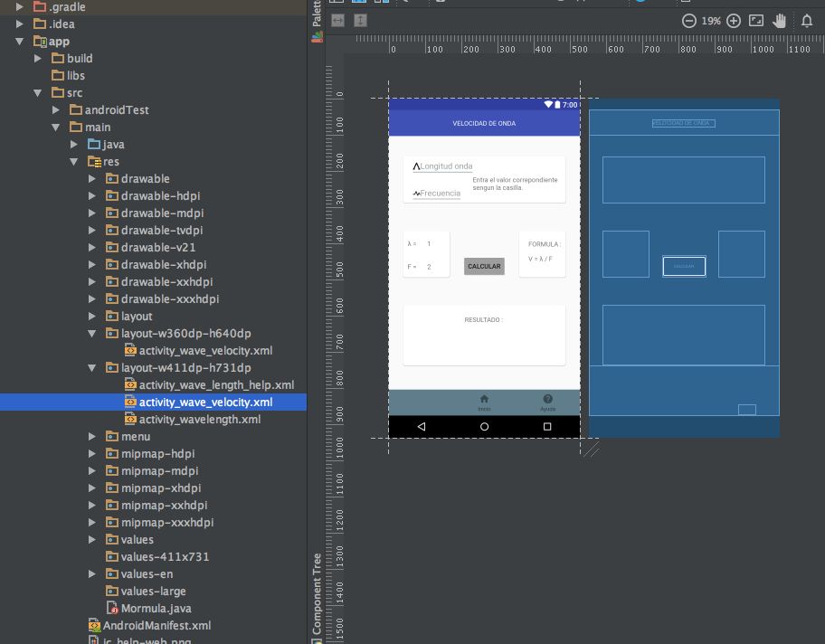The image size is (825, 644).
Task: Click the 19% zoom level label
Action: coord(711,21)
